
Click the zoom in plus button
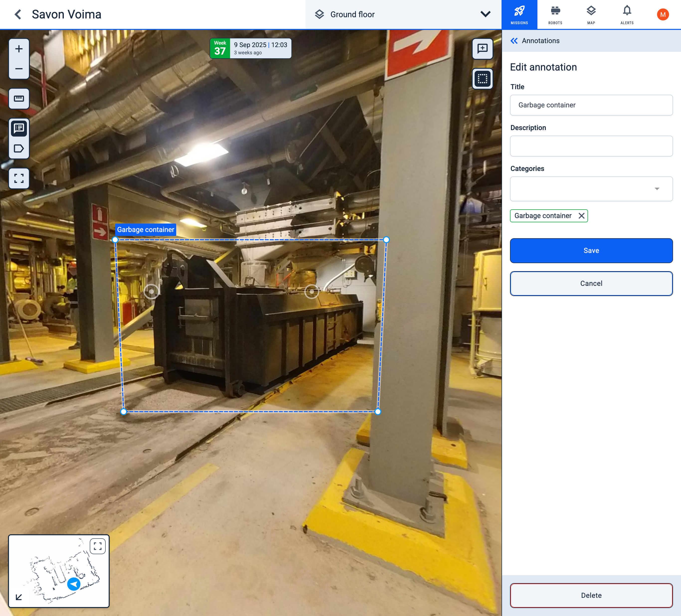point(19,49)
